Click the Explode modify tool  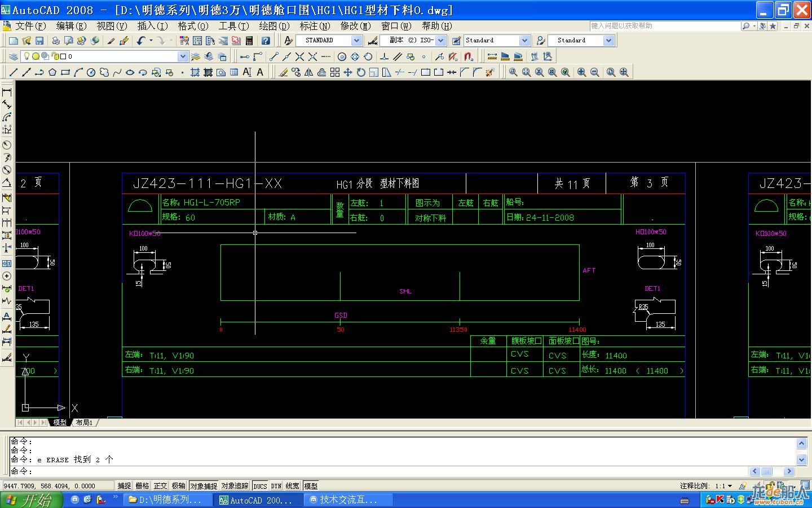click(490, 72)
